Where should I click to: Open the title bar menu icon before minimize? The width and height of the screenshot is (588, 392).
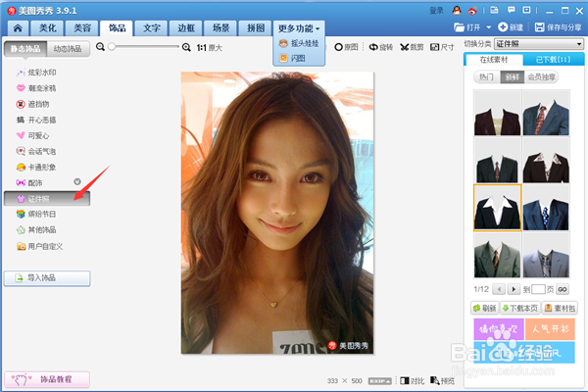point(527,10)
